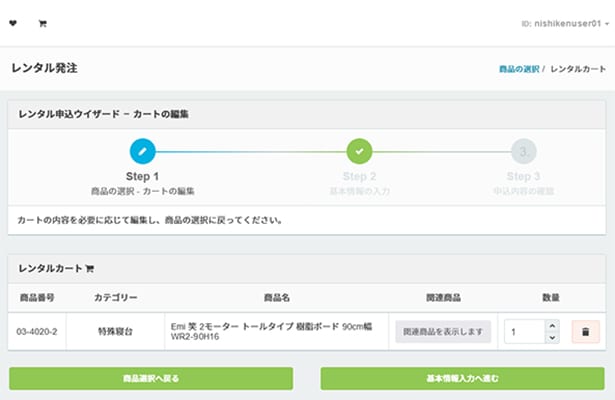615x400 pixels.
Task: Click the Step 2 label
Action: point(359,176)
